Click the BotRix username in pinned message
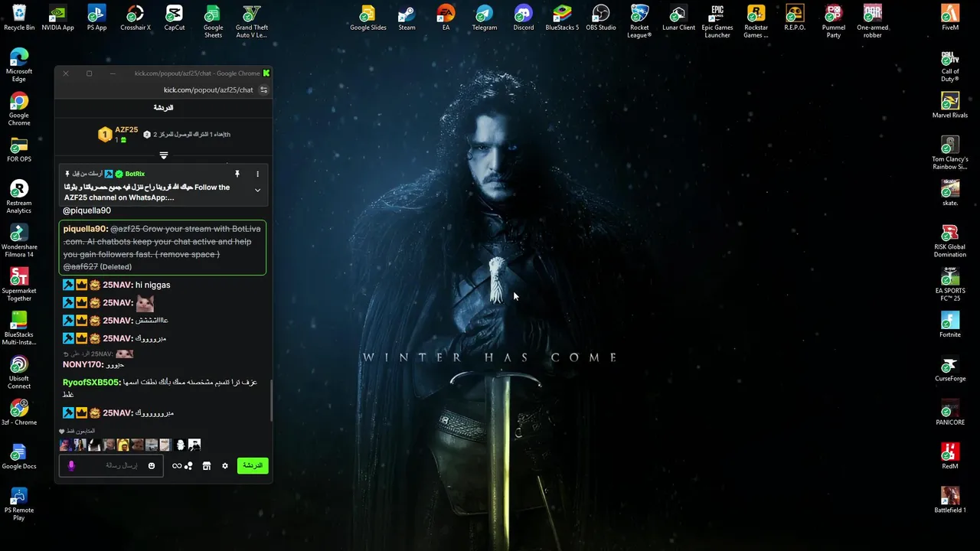The width and height of the screenshot is (980, 551). 135,174
